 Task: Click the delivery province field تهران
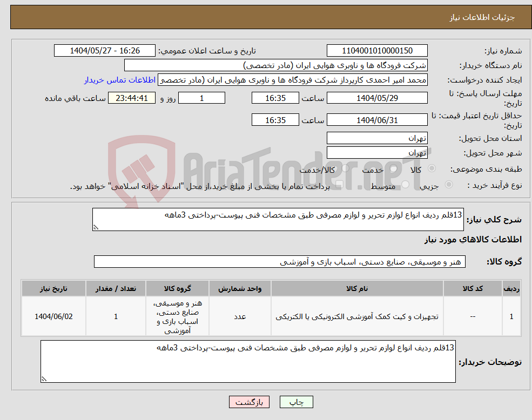coord(377,138)
